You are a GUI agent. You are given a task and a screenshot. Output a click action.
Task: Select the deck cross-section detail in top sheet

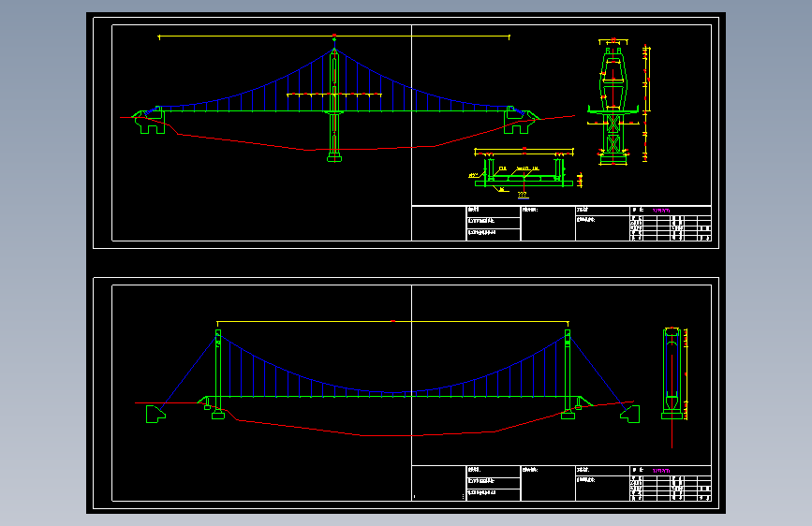click(524, 173)
